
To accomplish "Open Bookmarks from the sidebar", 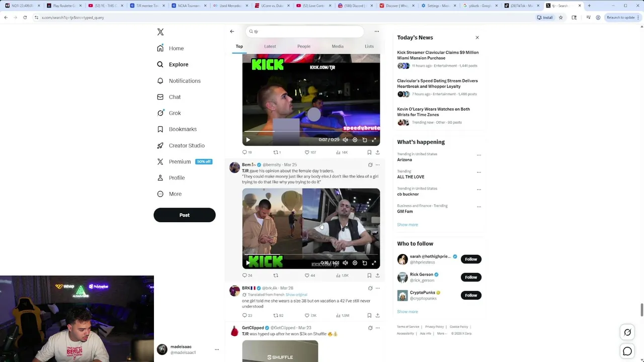I will click(176, 129).
